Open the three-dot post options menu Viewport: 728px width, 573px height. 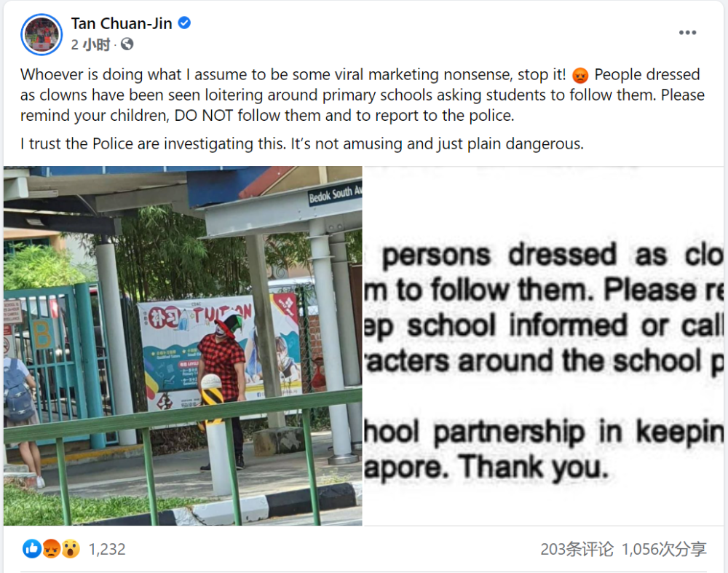[x=687, y=33]
